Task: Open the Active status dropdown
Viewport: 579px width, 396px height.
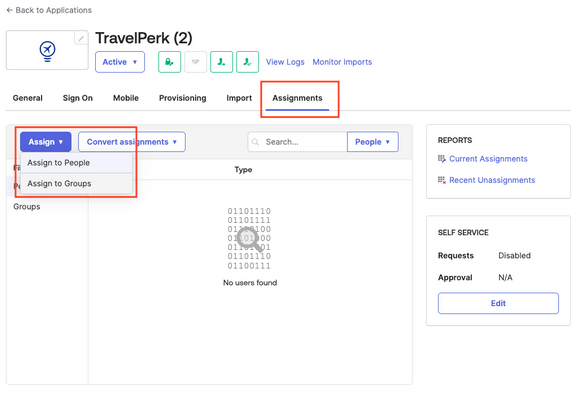Action: [120, 62]
